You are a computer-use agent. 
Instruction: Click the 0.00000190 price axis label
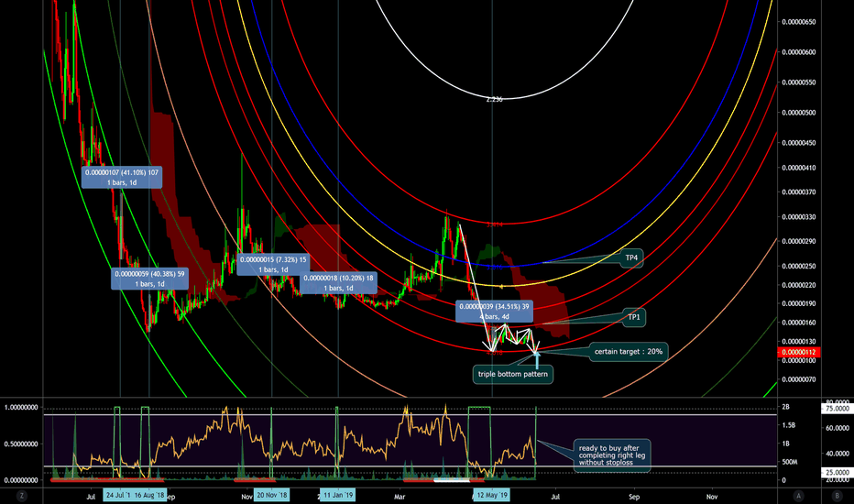tap(798, 303)
